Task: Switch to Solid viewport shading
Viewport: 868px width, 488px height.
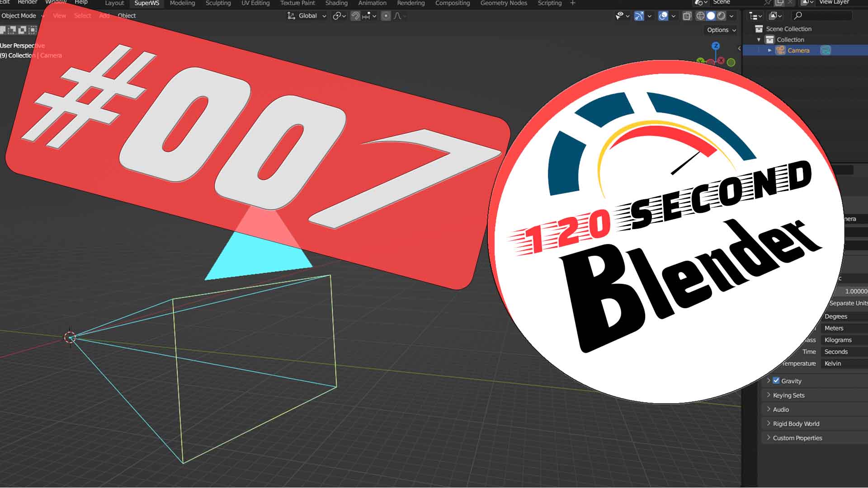Action: pyautogui.click(x=711, y=16)
